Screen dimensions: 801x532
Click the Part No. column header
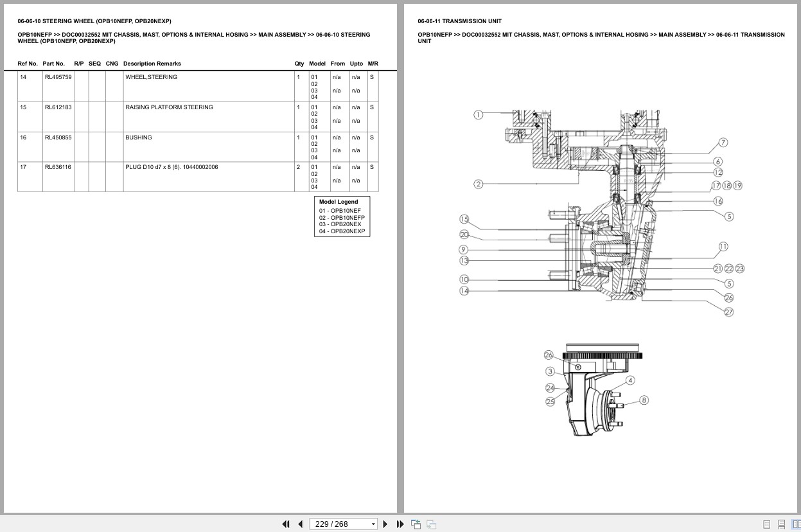click(54, 64)
